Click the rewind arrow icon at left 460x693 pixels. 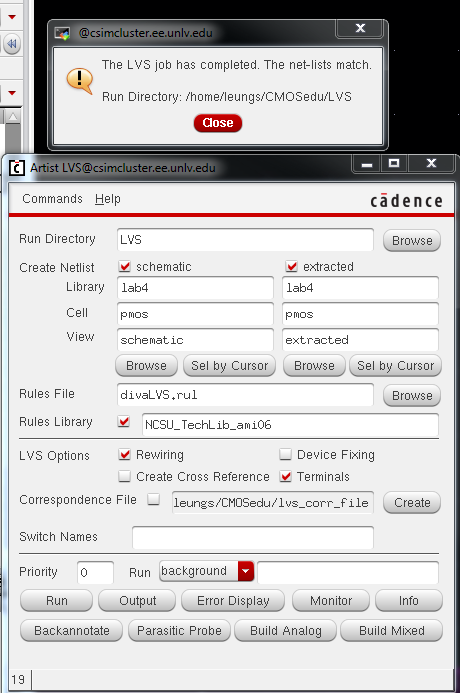click(x=12, y=44)
